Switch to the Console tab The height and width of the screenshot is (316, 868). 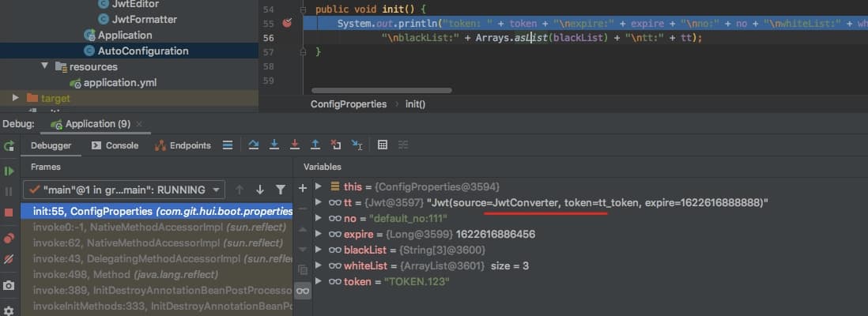point(115,145)
